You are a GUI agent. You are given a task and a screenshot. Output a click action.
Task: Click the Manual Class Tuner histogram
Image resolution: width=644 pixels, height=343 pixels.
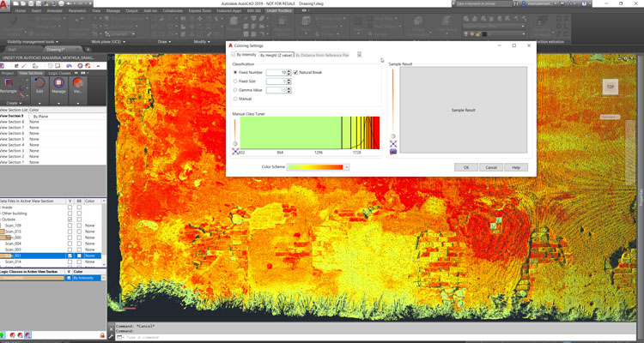[x=310, y=133]
